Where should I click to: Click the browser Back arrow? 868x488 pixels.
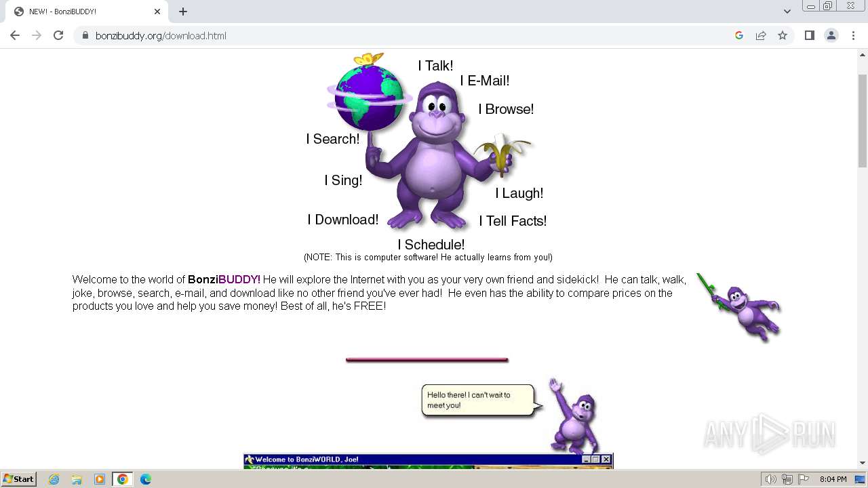(x=15, y=35)
